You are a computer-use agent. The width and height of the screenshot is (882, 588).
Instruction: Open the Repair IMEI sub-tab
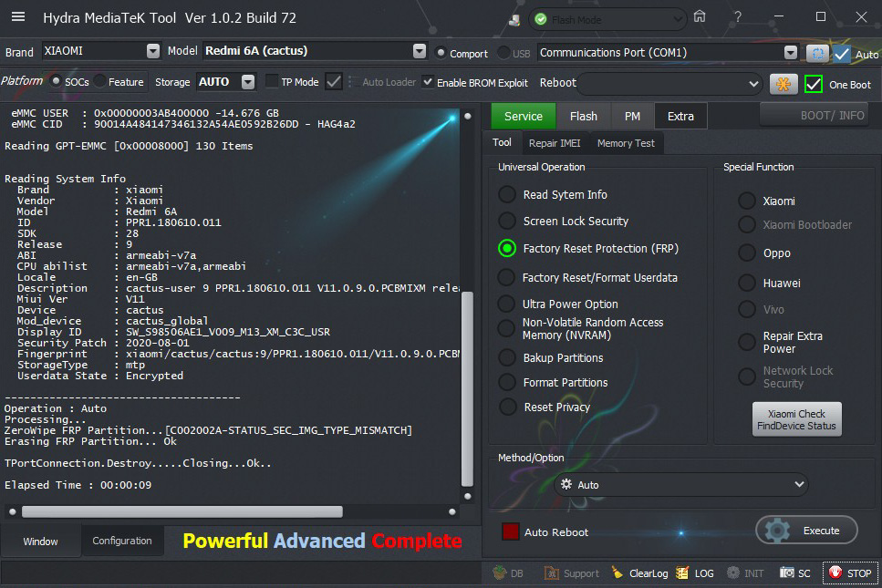[x=555, y=143]
